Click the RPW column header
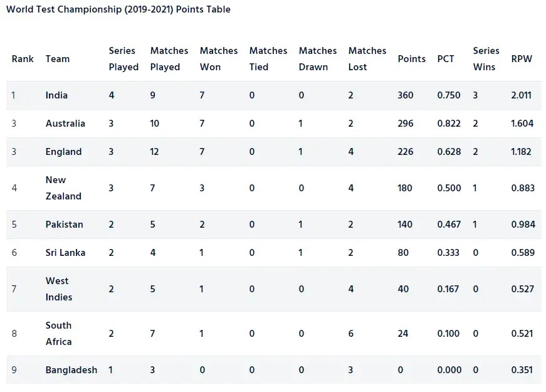This screenshot has width=546, height=392. (x=522, y=59)
